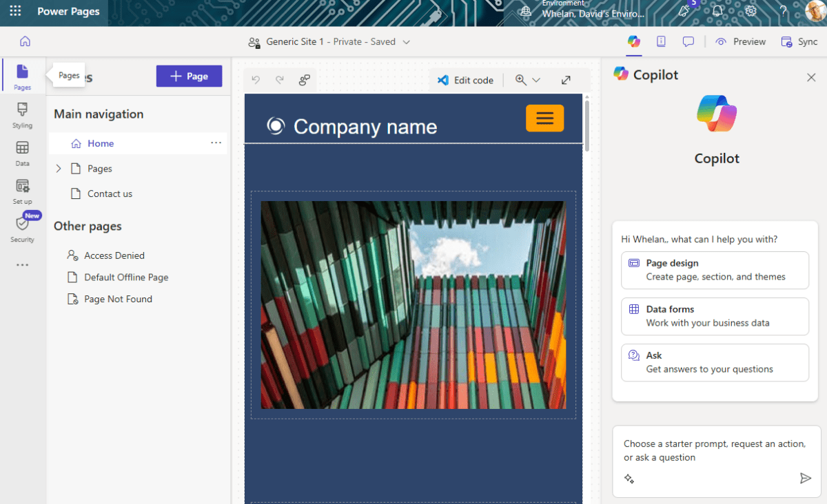The image size is (827, 504).
Task: Open the app launcher waffle menu
Action: pos(15,12)
